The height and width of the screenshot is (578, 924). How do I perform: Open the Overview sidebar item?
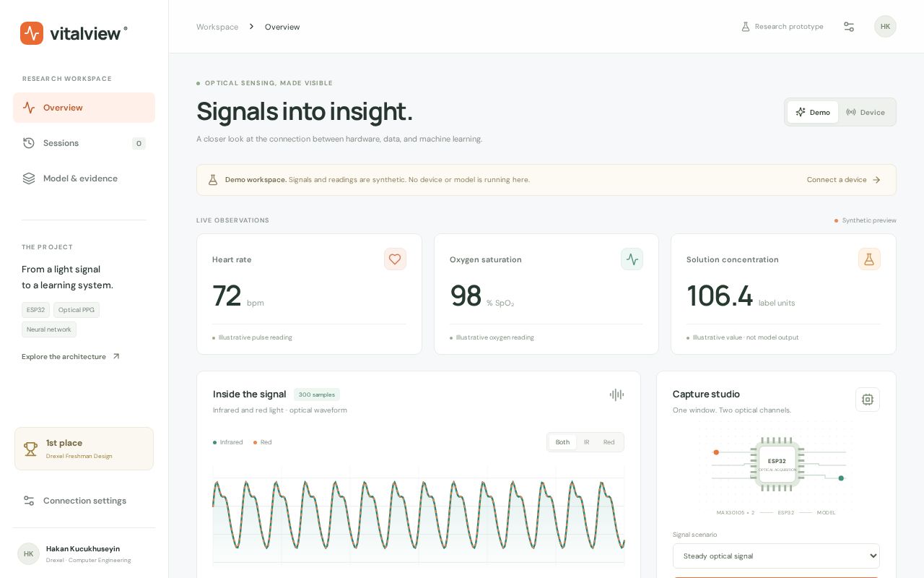point(84,108)
